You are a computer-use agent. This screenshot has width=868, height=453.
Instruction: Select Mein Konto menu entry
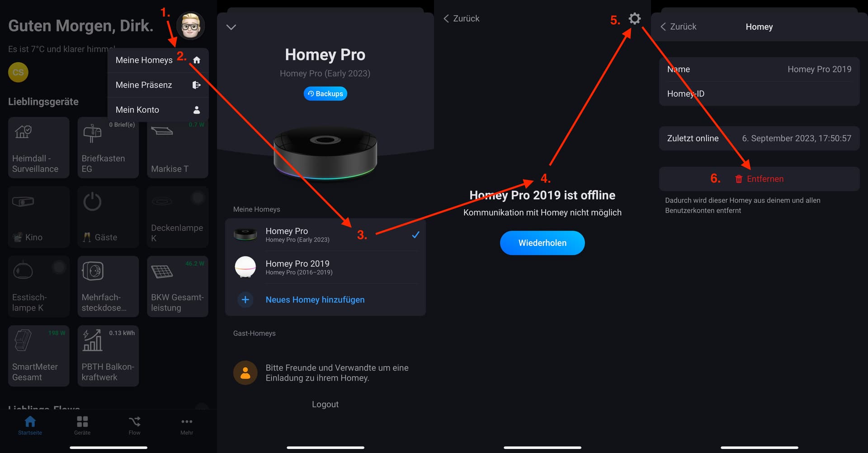point(158,110)
